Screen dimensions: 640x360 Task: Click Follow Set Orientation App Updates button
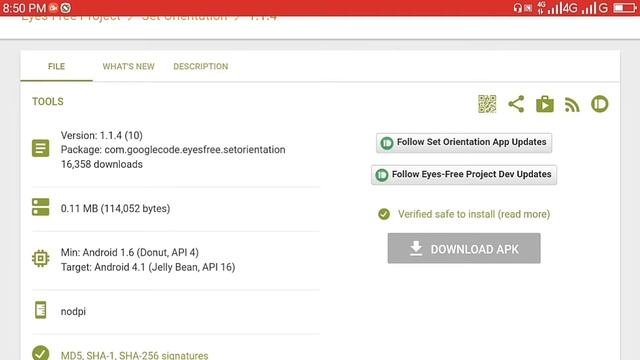tap(464, 143)
